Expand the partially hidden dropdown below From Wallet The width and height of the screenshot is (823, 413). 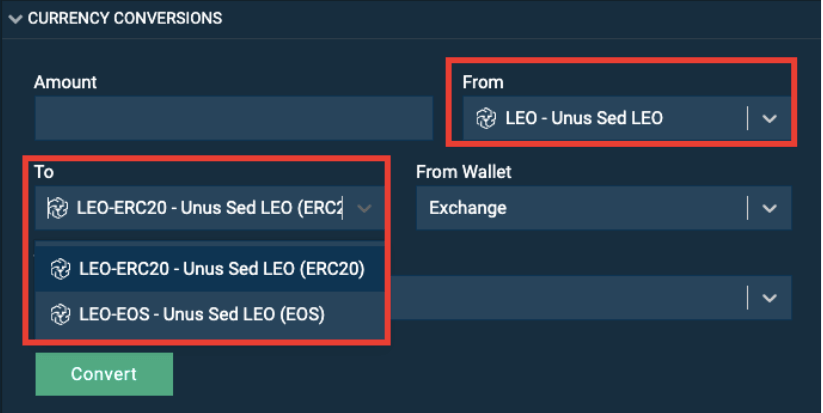click(769, 298)
